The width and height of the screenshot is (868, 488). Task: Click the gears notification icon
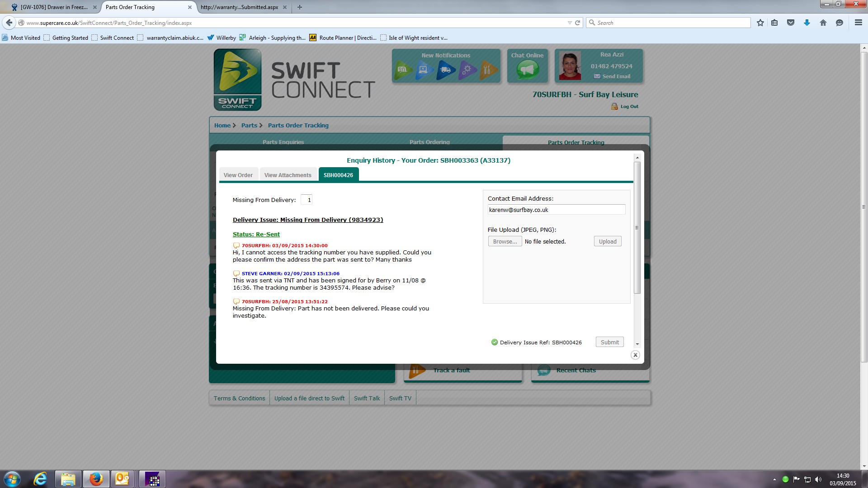(467, 70)
